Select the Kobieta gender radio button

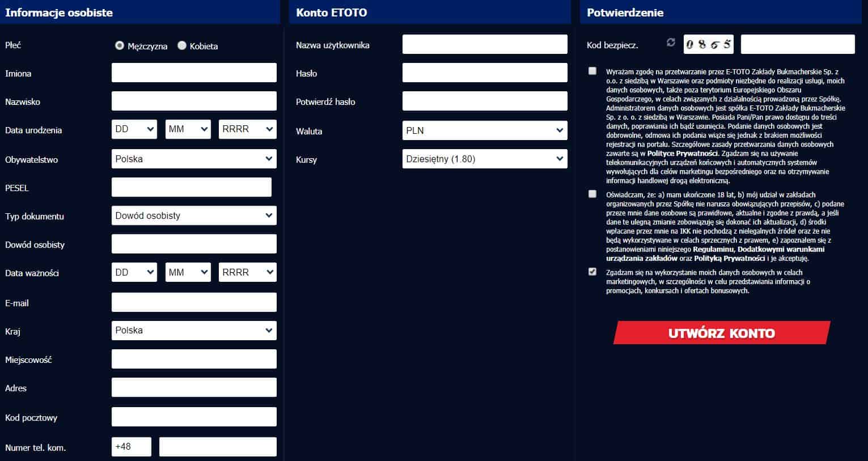tap(181, 45)
